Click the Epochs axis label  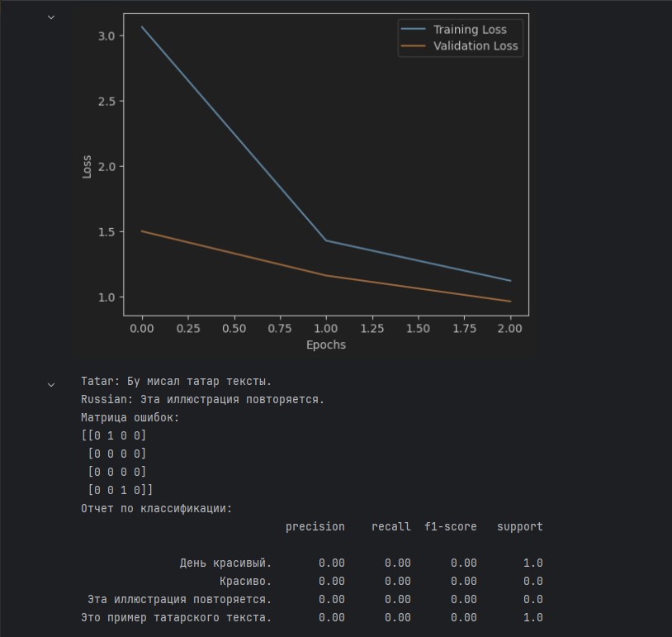click(x=326, y=345)
